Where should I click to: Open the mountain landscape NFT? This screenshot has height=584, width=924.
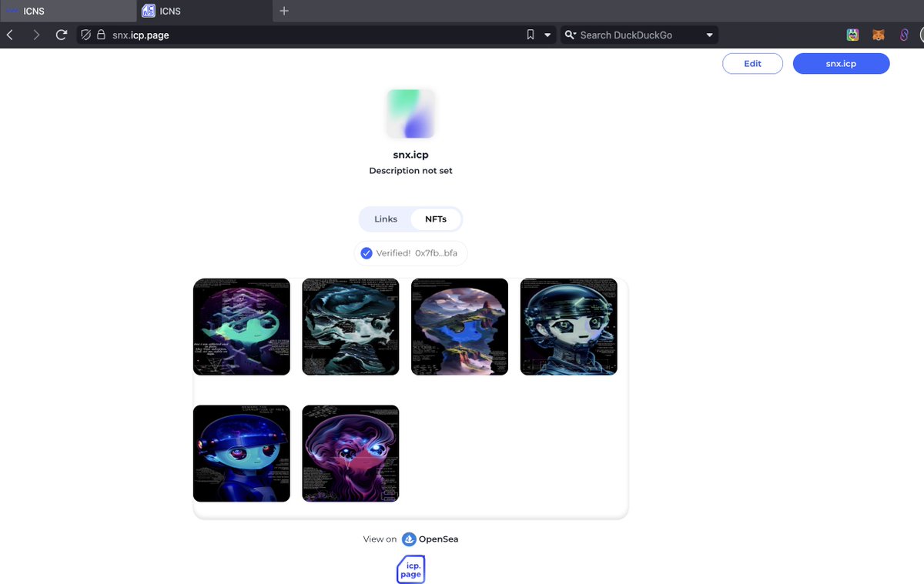(460, 327)
